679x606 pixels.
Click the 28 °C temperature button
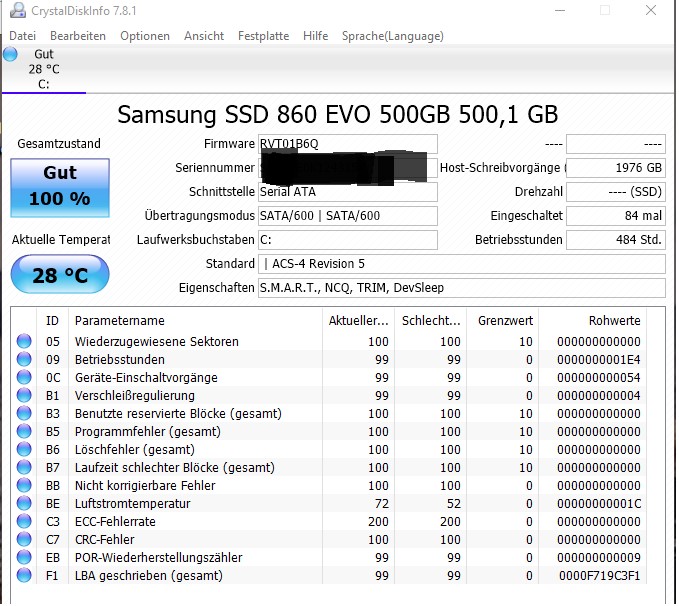click(60, 274)
